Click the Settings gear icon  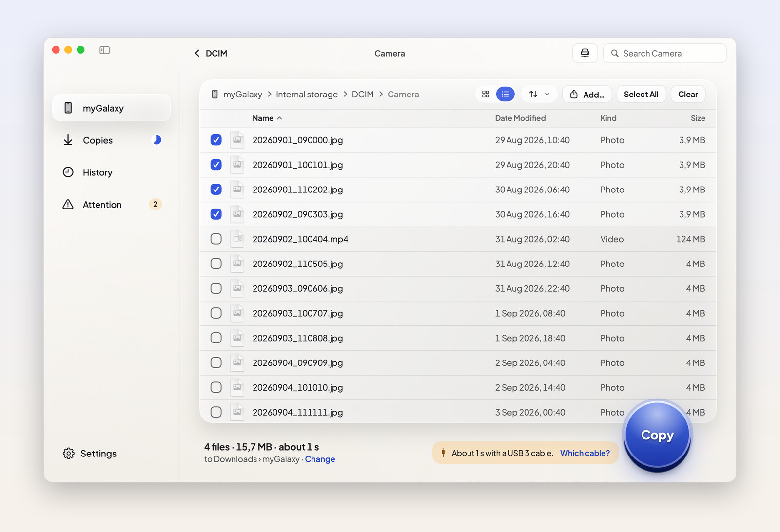coord(68,454)
